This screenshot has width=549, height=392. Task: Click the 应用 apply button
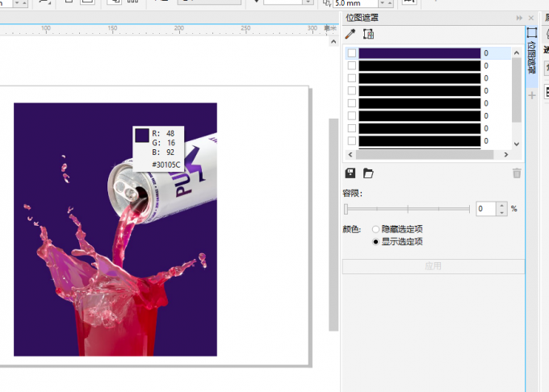click(x=433, y=266)
